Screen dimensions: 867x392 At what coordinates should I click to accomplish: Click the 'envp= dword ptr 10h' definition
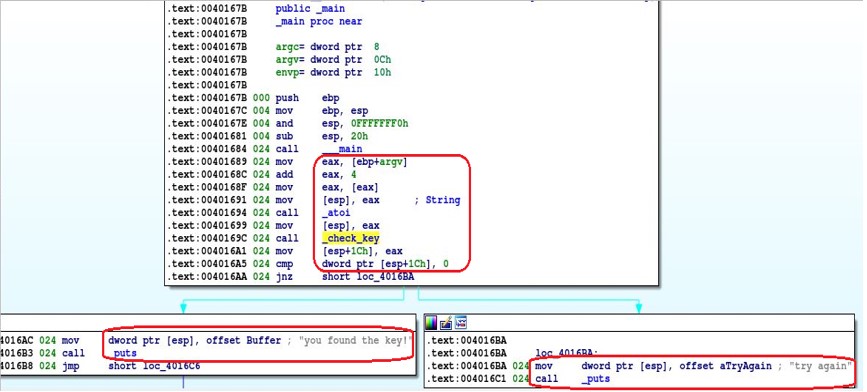pos(333,72)
